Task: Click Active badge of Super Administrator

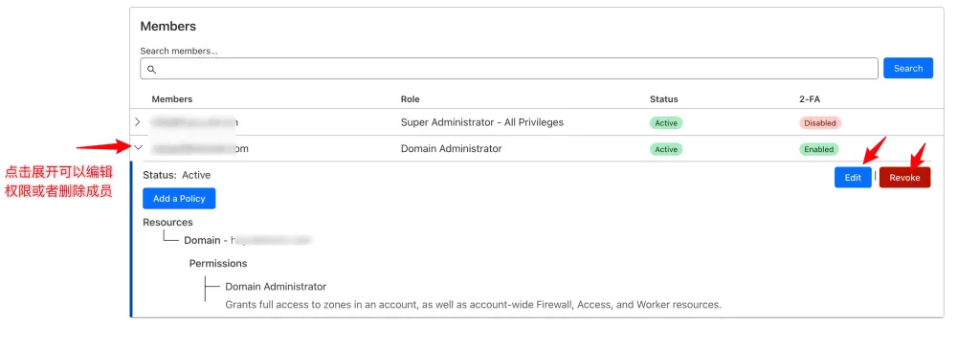Action: click(666, 123)
